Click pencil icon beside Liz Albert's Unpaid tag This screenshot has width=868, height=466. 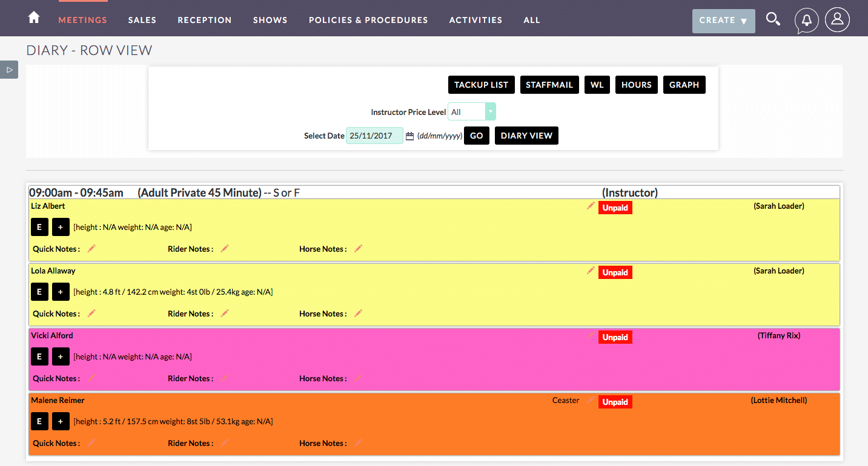coord(591,206)
